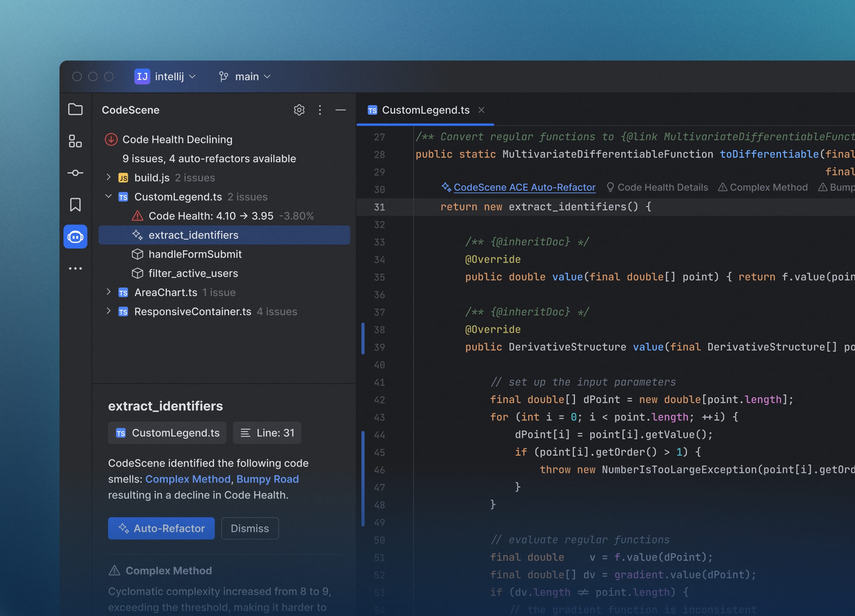855x616 pixels.
Task: Click the CustomLegend.ts file chip
Action: pyautogui.click(x=167, y=433)
